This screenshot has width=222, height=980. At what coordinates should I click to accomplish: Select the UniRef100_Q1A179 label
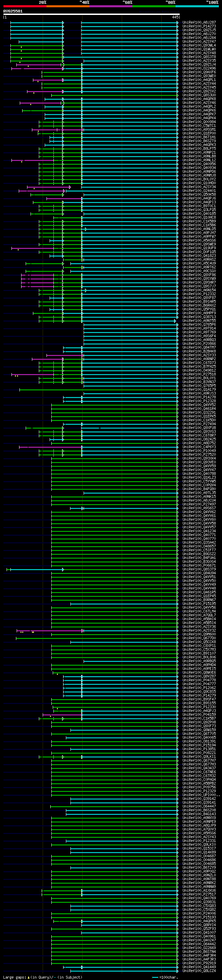click(199, 390)
